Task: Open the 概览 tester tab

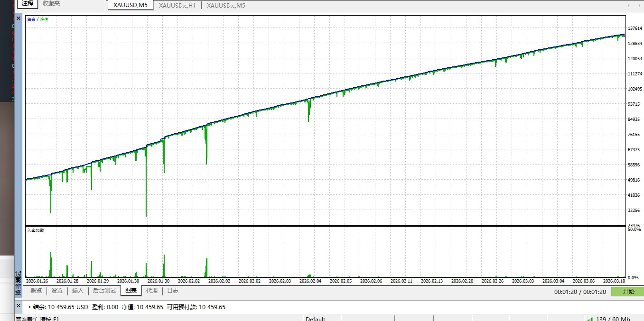Action: click(x=36, y=291)
